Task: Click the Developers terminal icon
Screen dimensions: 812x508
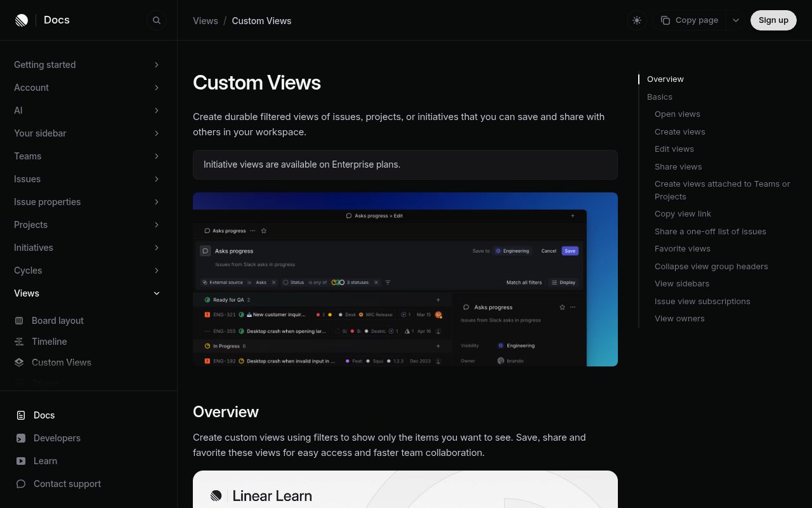Action: (21, 438)
